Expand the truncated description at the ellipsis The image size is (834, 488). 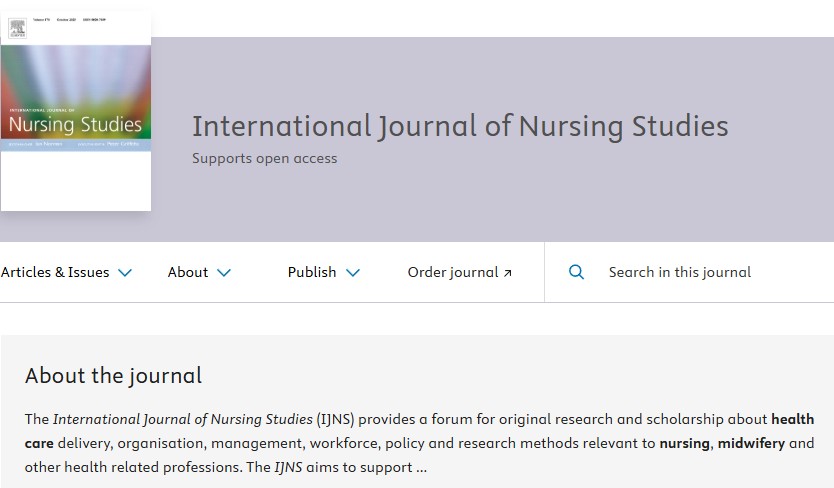tap(421, 467)
